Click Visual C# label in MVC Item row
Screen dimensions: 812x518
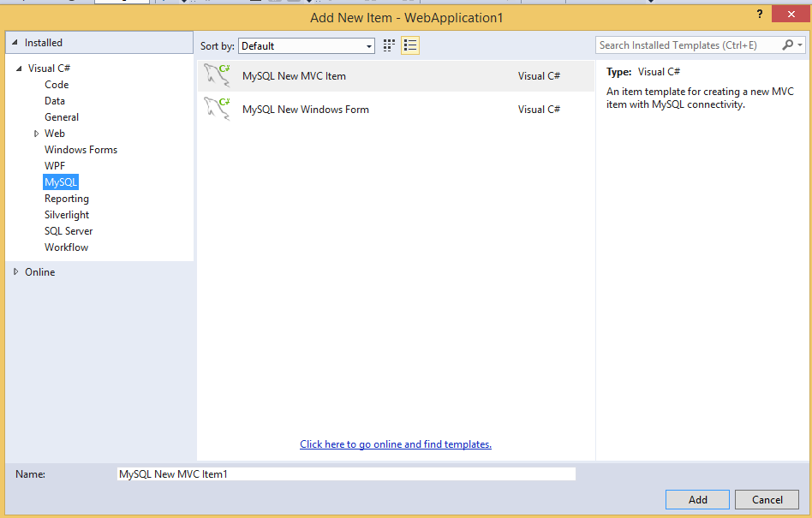coord(539,75)
